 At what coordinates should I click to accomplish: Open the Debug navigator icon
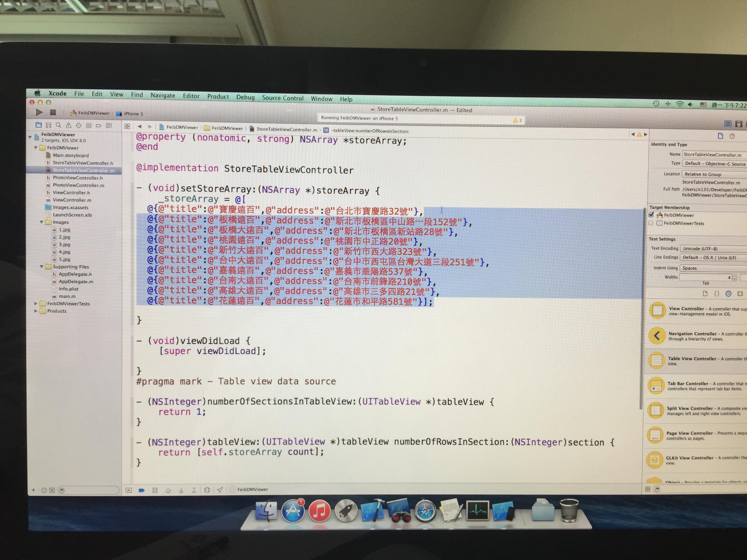click(89, 125)
